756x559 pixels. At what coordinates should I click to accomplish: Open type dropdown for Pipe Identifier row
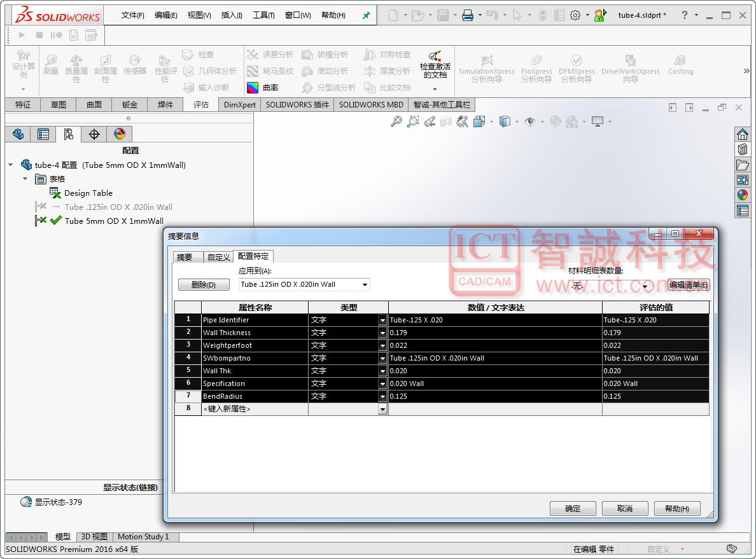tap(383, 320)
